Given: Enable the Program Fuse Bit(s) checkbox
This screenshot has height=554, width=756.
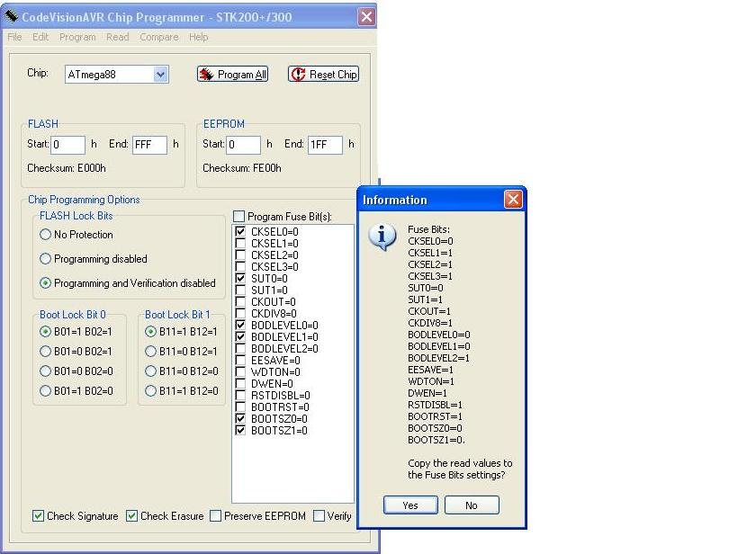Looking at the screenshot, I should pos(238,217).
